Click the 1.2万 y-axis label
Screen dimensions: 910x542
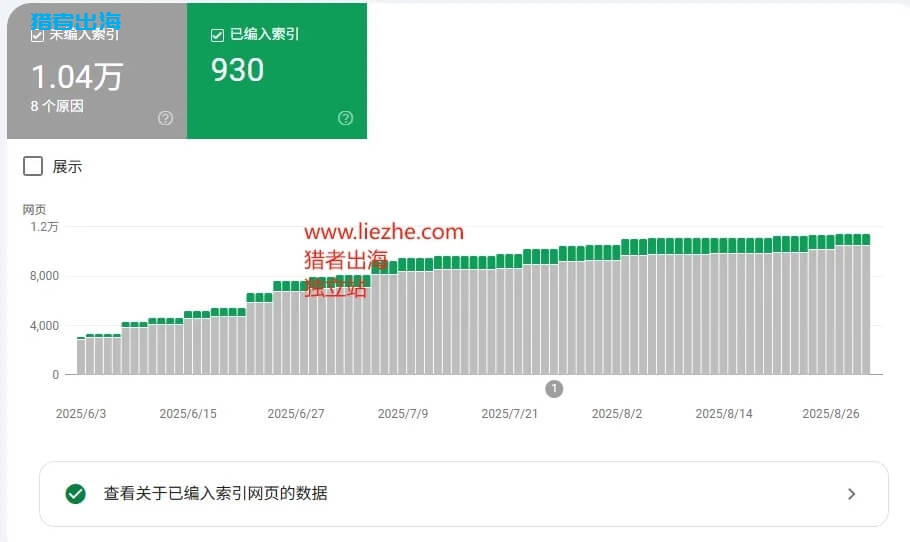coord(44,227)
